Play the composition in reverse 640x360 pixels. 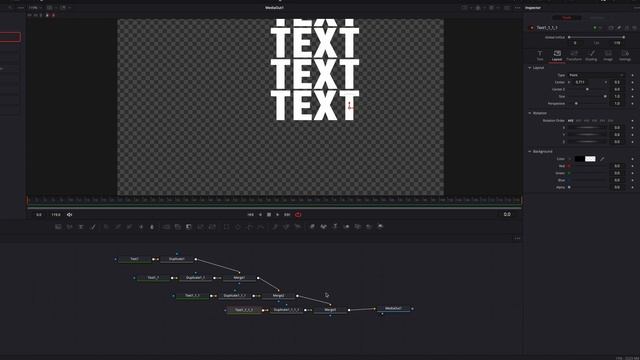[260, 214]
